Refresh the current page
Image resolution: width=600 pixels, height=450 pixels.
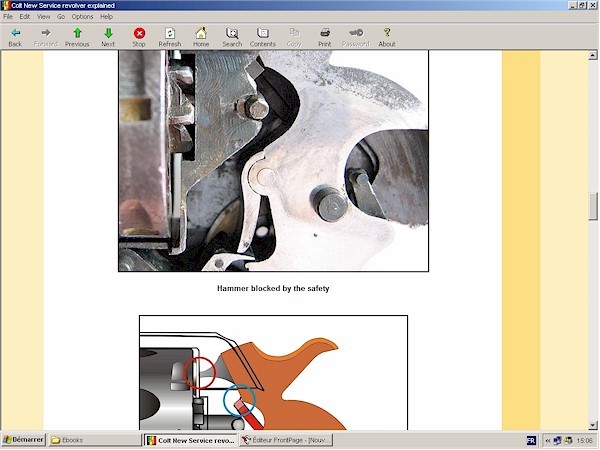tap(170, 37)
